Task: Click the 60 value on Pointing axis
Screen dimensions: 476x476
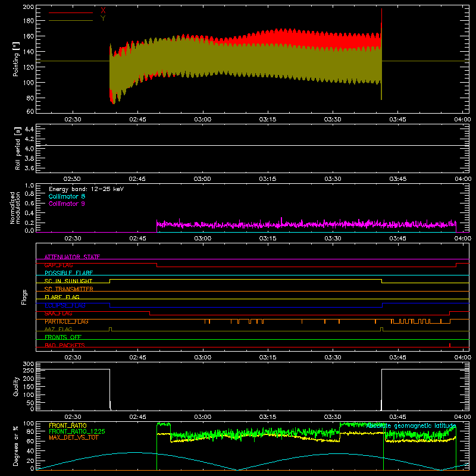Action: pos(30,111)
